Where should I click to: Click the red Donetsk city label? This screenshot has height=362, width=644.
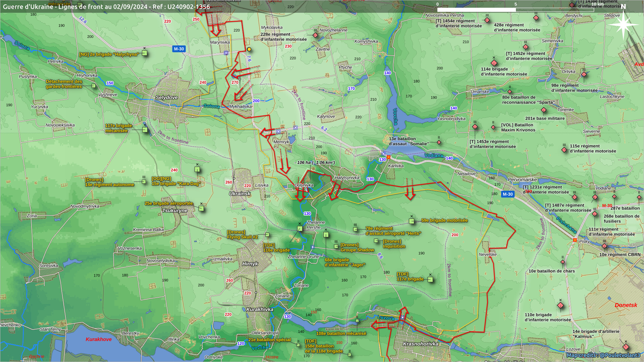tap(626, 305)
